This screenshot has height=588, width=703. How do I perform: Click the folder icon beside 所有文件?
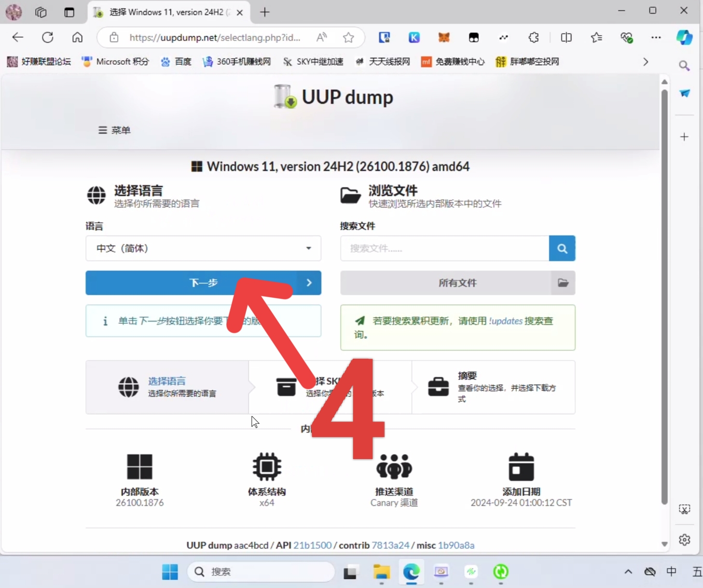point(563,283)
